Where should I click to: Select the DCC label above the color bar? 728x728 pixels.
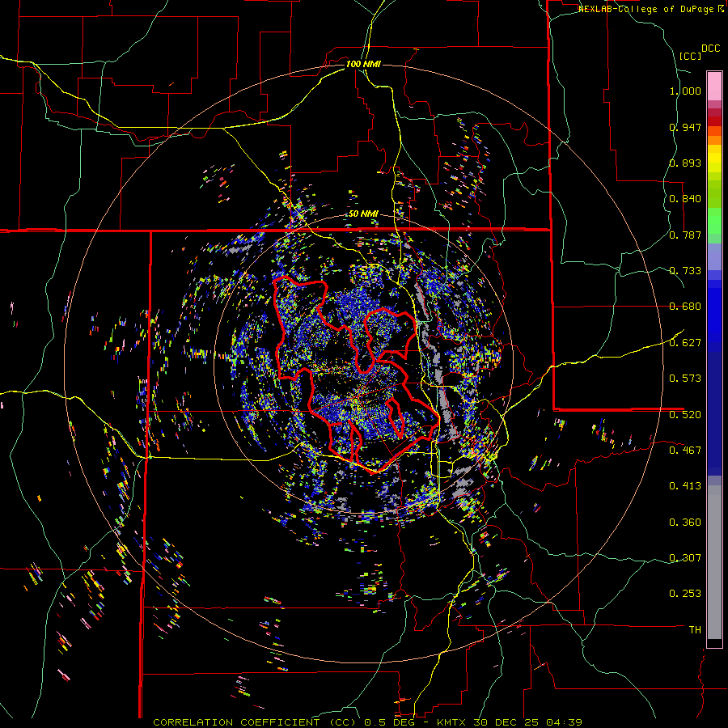pos(710,49)
